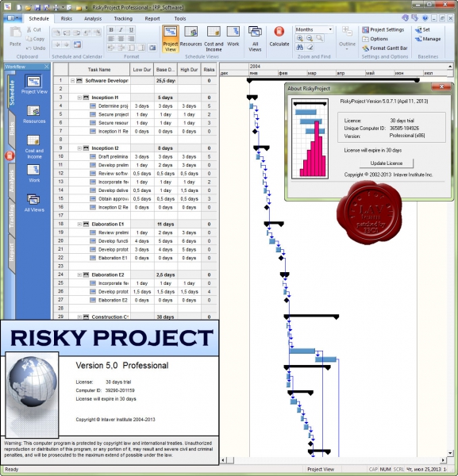Collapse the Inception I2 group
The width and height of the screenshot is (458, 476).
pos(79,148)
